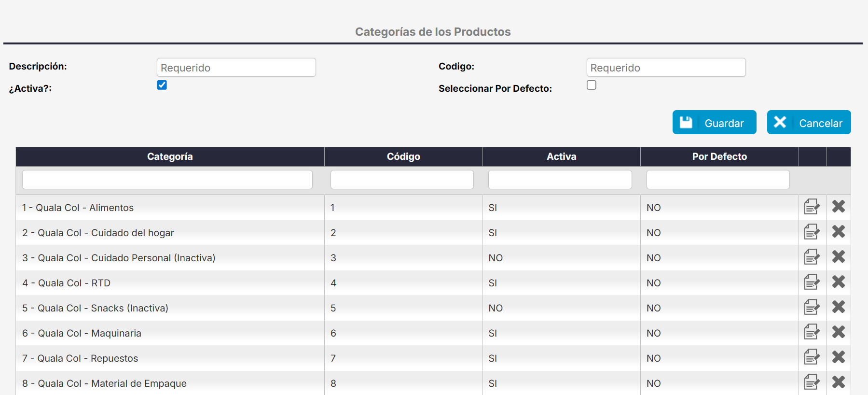Image resolution: width=868 pixels, height=395 pixels.
Task: Delete the 'Material de Empaque' category row
Action: [x=839, y=382]
